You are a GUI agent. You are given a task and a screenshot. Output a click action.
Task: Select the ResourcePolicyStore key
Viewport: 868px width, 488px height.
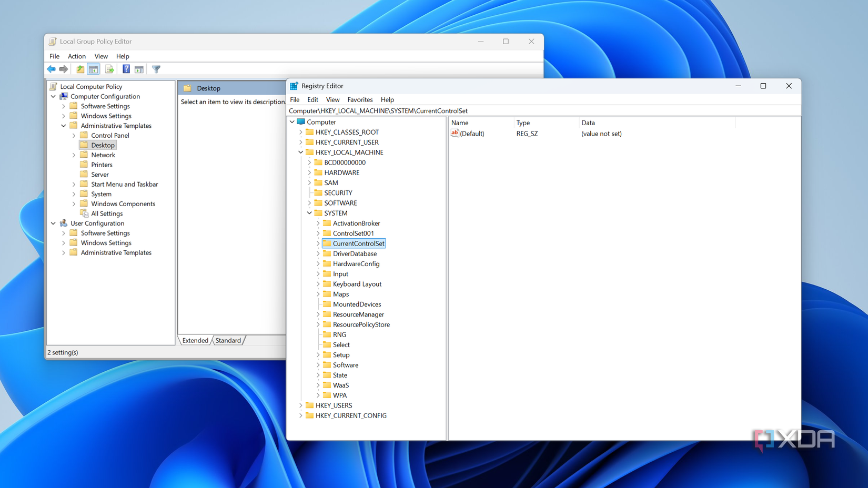[361, 324]
